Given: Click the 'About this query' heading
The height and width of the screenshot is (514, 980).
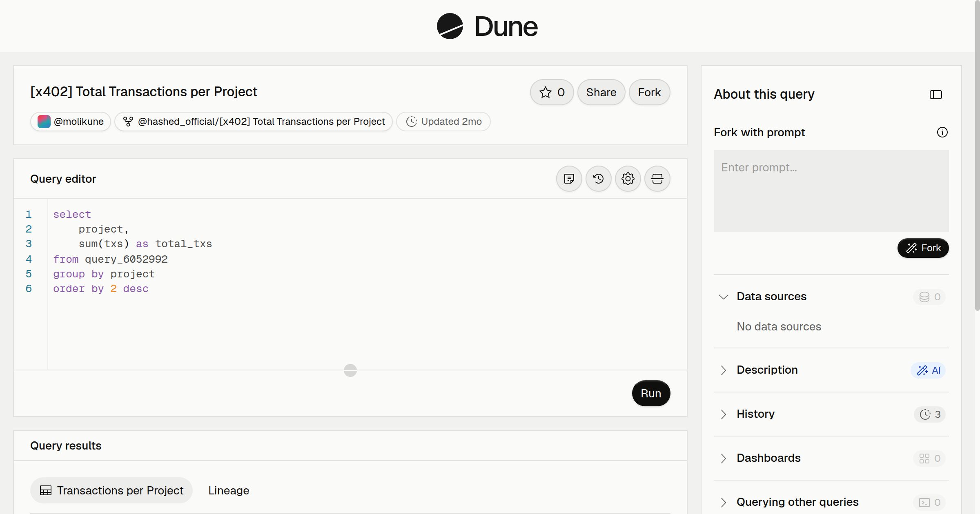Looking at the screenshot, I should pos(764,94).
